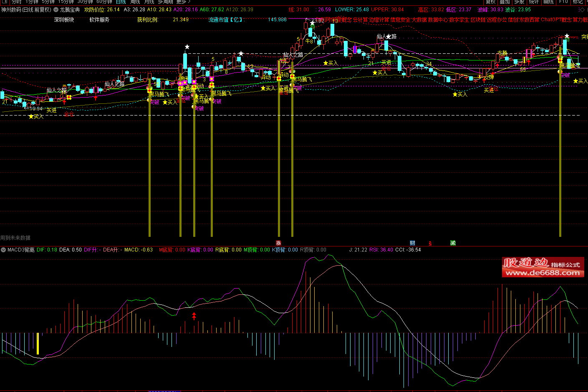Click the 画线 draw line button

[548, 2]
